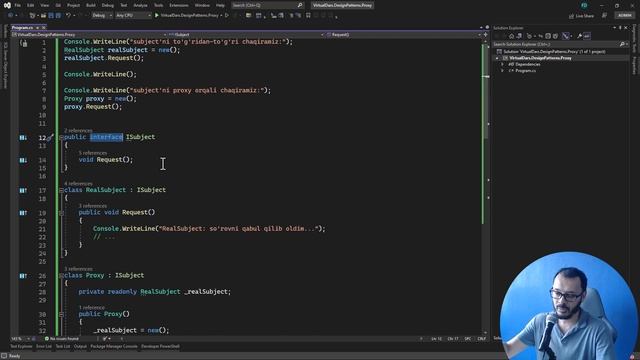Switch to the Output tab

pos(80,347)
